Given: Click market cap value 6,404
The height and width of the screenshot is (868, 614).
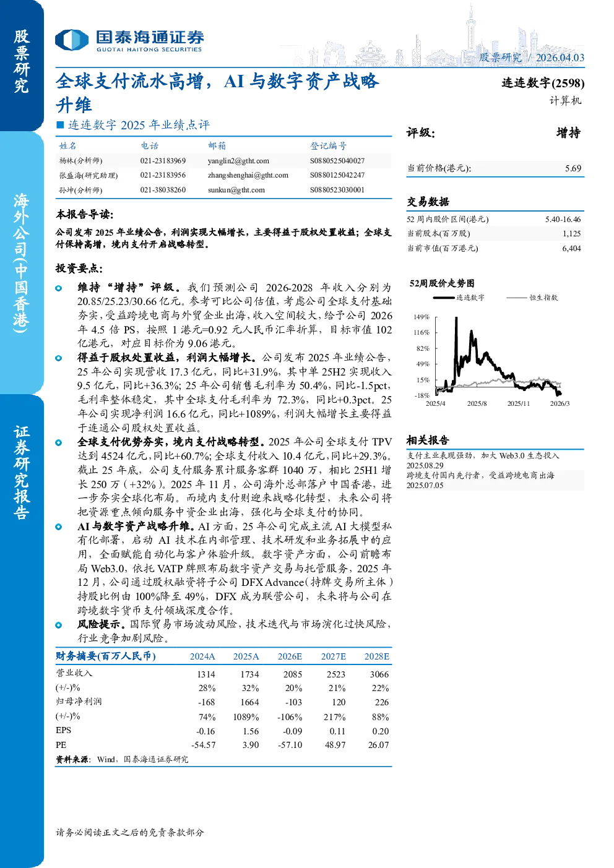Looking at the screenshot, I should tap(571, 248).
